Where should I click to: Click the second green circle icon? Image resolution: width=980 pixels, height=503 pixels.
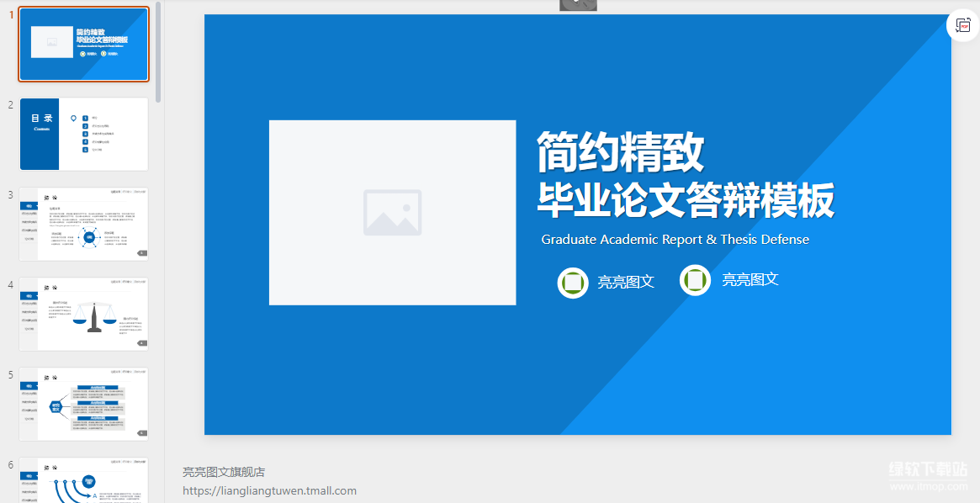pyautogui.click(x=695, y=280)
